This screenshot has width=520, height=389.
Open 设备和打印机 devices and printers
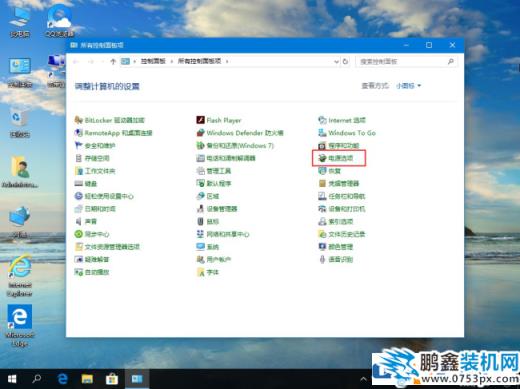[342, 209]
